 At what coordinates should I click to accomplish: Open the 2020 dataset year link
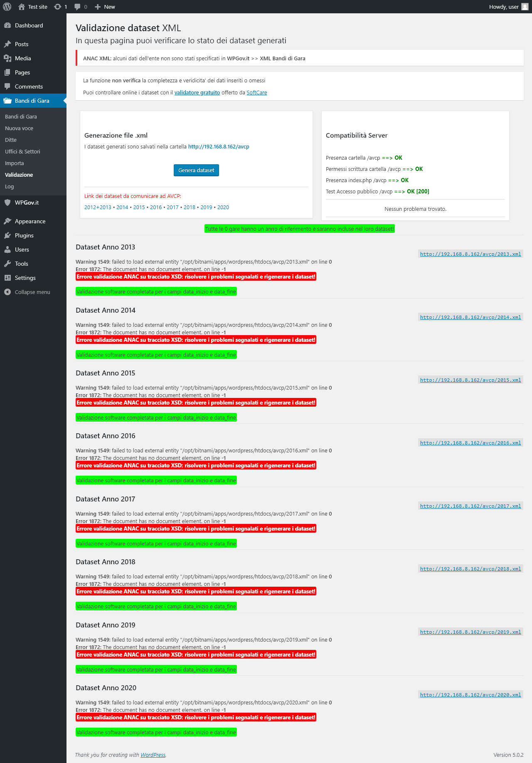(223, 207)
